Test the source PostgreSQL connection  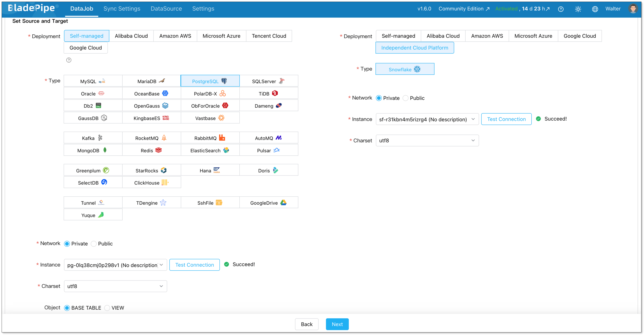195,265
